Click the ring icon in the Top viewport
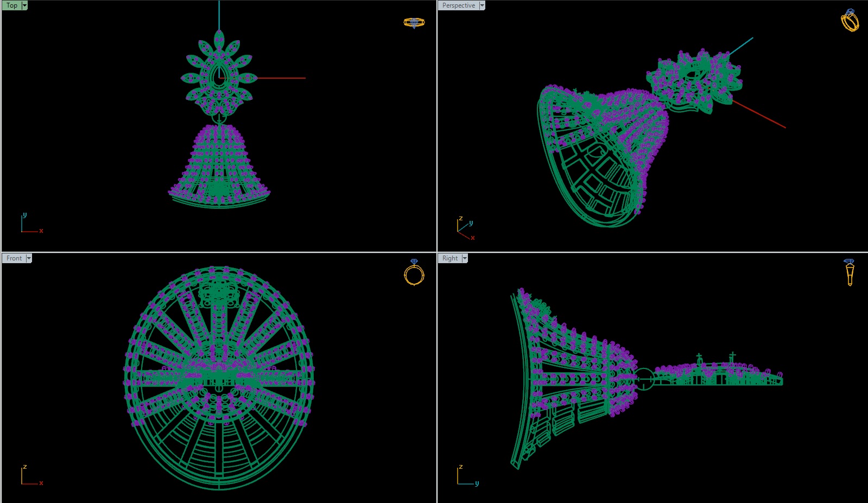 414,23
